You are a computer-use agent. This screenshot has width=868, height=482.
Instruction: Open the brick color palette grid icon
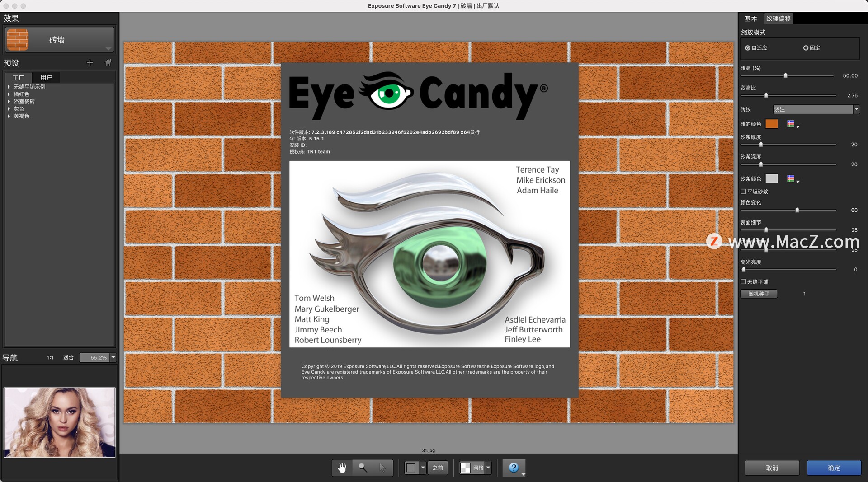coord(791,124)
